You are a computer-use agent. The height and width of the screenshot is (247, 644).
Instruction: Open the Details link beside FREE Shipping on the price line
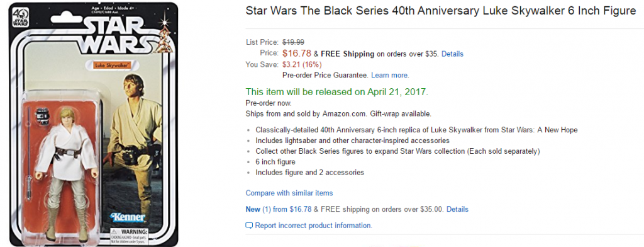452,54
